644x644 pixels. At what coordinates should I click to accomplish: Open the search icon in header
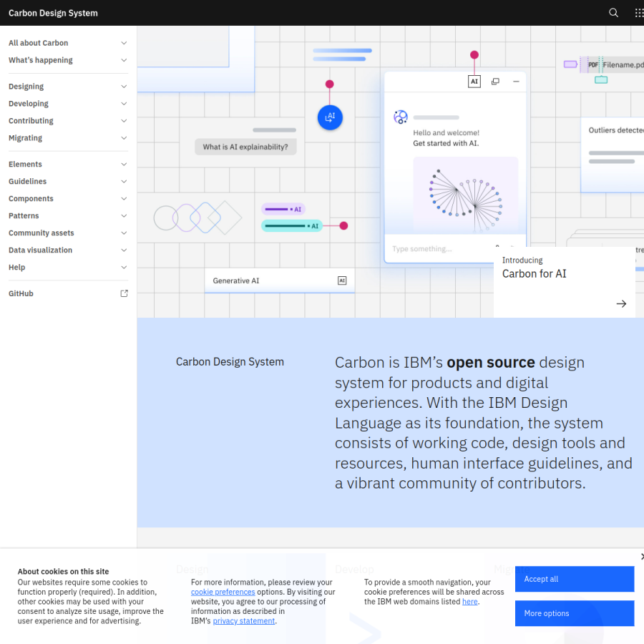(613, 13)
